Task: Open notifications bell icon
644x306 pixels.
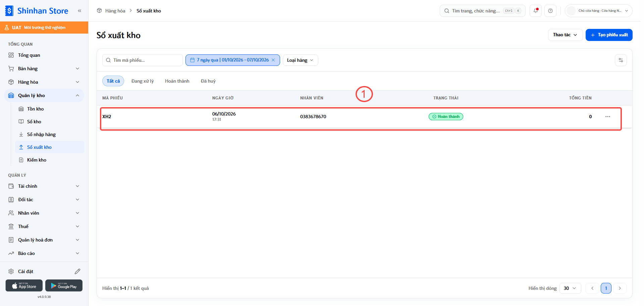Action: 536,11
